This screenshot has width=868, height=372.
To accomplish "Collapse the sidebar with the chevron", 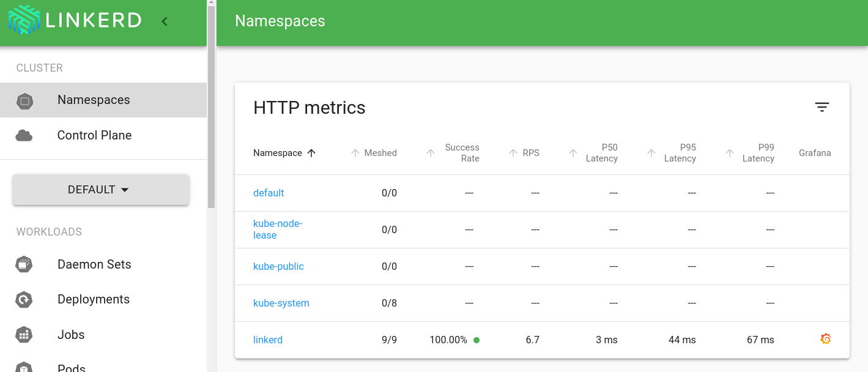I will pyautogui.click(x=164, y=20).
